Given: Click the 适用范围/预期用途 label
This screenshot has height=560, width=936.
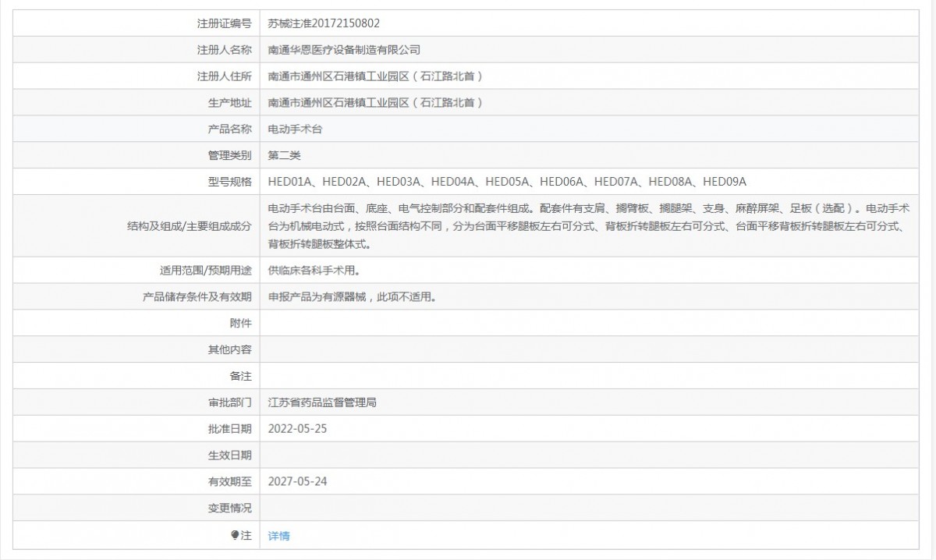Looking at the screenshot, I should point(206,271).
